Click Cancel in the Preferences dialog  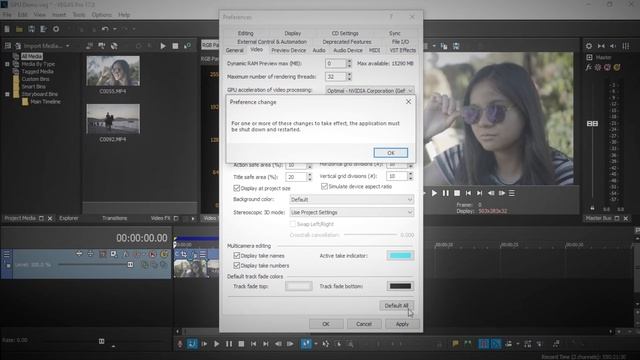[364, 324]
